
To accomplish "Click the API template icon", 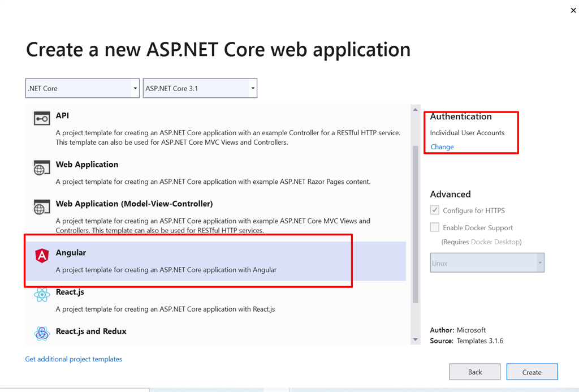I will [42, 119].
